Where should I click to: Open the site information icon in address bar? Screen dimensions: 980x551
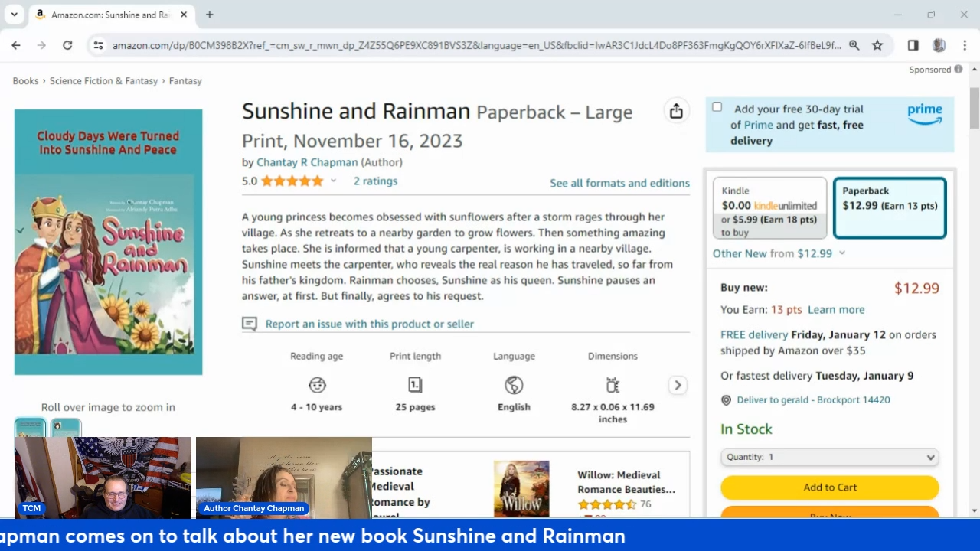pos(98,45)
